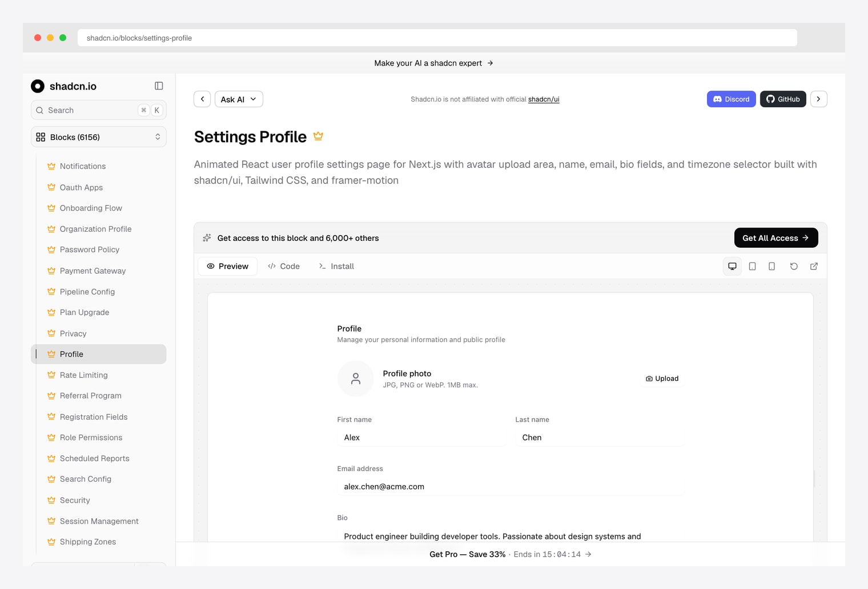Click the crown icon next to Notifications

51,166
